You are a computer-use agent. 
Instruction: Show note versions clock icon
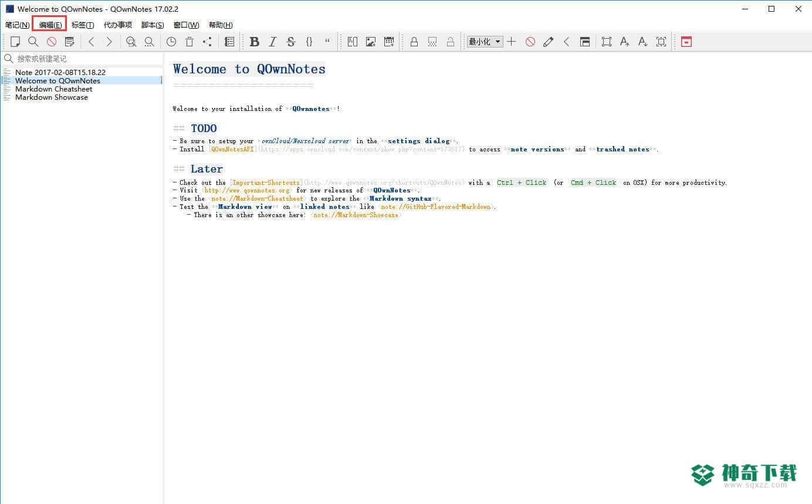tap(171, 42)
